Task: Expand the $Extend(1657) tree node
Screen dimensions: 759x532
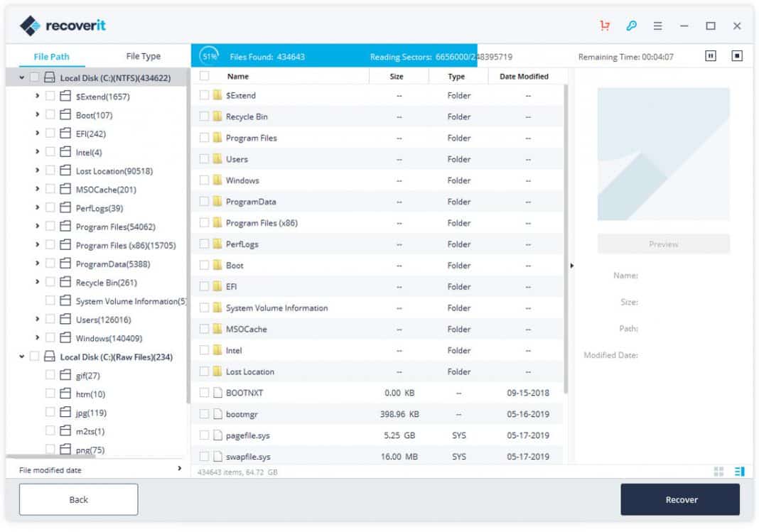Action: click(37, 96)
